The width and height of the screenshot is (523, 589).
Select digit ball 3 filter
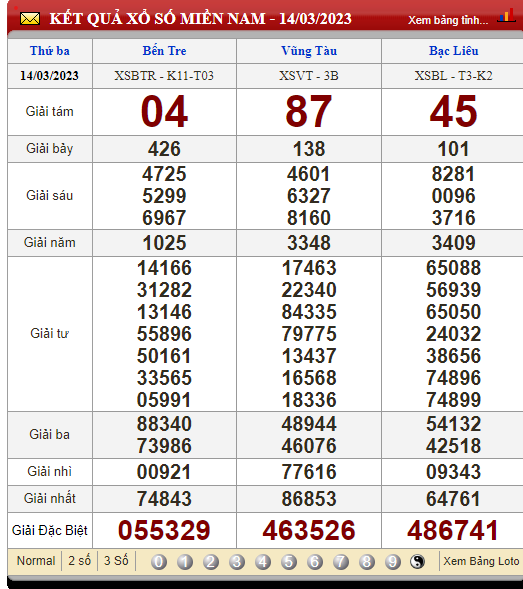pyautogui.click(x=237, y=562)
